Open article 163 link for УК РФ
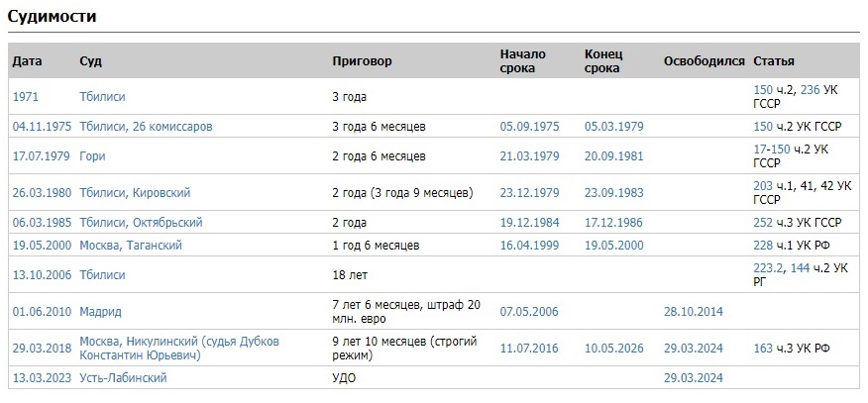Viewport: 868px width, 403px height. pyautogui.click(x=763, y=349)
